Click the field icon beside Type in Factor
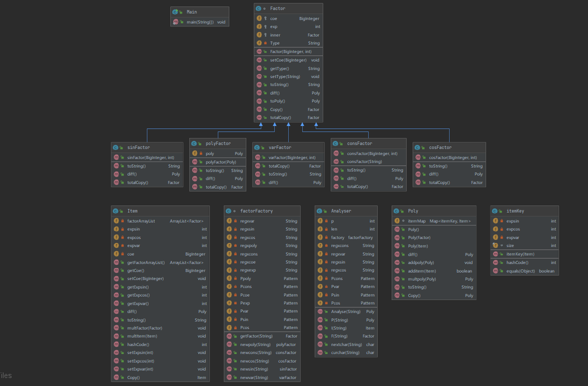 259,43
